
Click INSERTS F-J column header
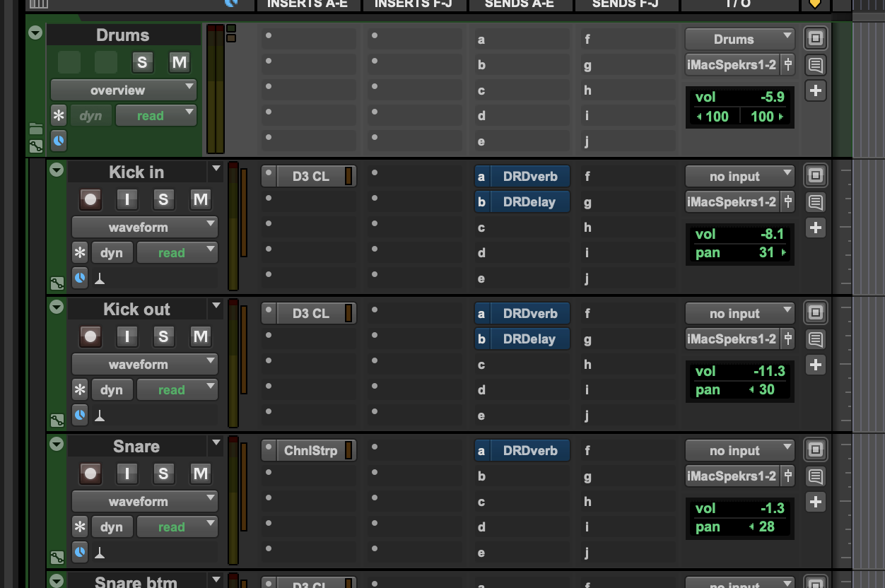(414, 4)
